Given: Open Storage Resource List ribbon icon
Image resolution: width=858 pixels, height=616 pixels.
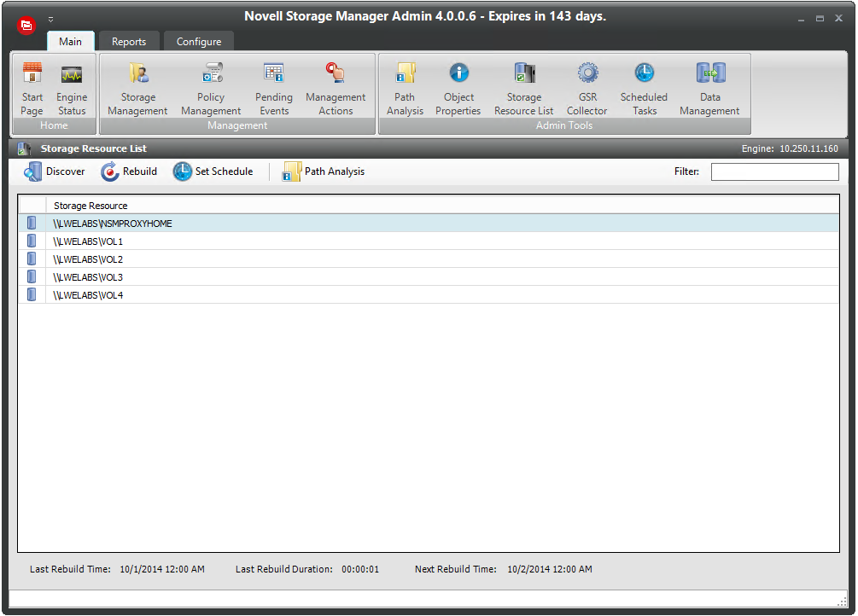Looking at the screenshot, I should 524,89.
